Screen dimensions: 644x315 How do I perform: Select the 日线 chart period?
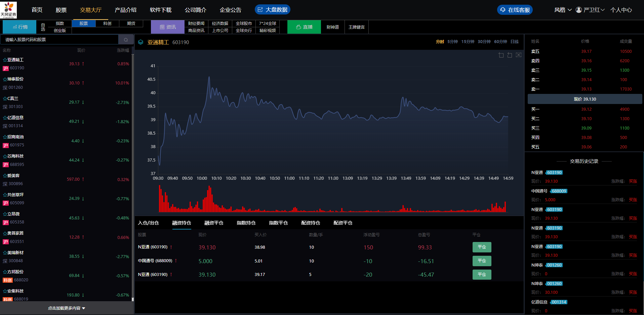click(x=514, y=42)
